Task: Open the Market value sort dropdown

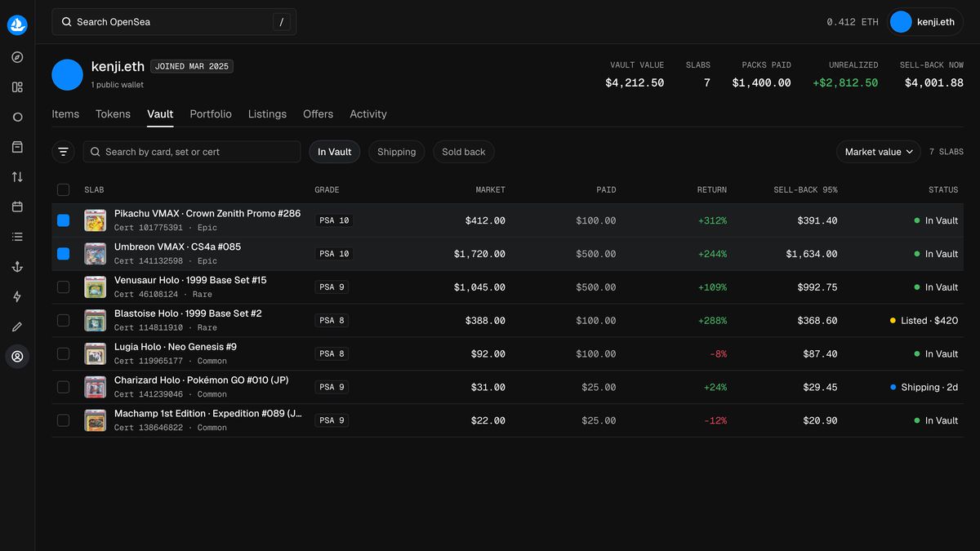Action: tap(879, 152)
